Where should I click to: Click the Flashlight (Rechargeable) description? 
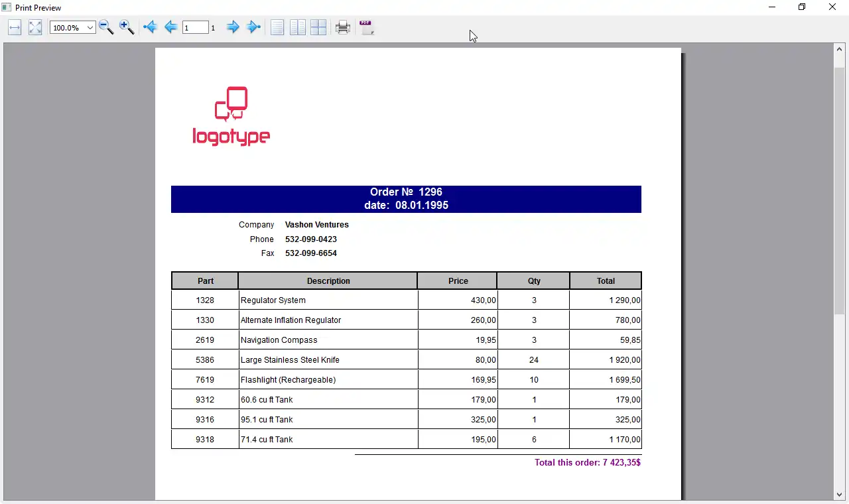pyautogui.click(x=288, y=380)
